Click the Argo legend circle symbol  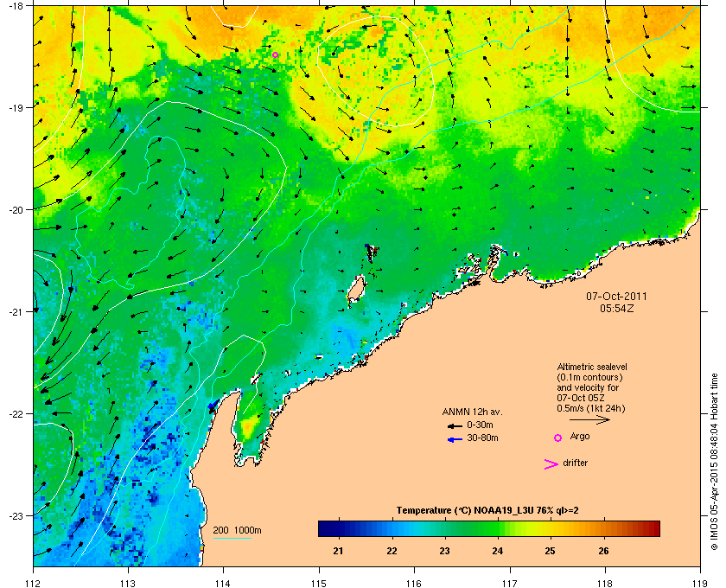pos(558,438)
